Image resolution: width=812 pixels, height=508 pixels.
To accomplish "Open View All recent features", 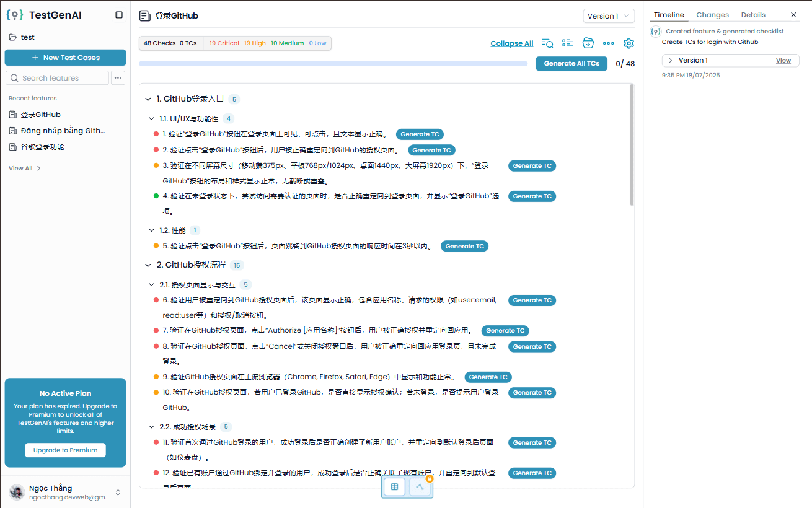I will point(25,169).
